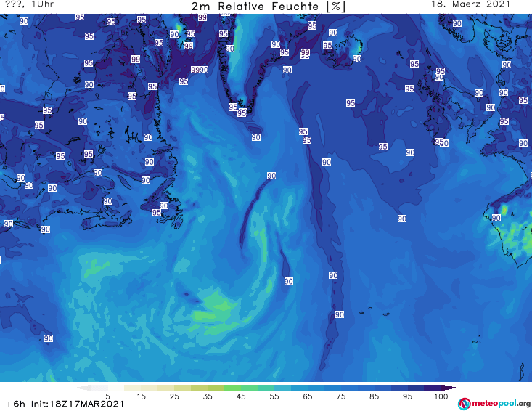Screen dimensions: 532x411
Task: Click the '???, 1Uhr' time label
Action: 30,4
